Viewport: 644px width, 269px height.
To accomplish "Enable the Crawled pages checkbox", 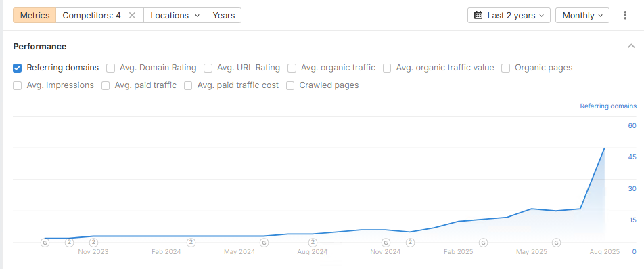I will pyautogui.click(x=290, y=85).
